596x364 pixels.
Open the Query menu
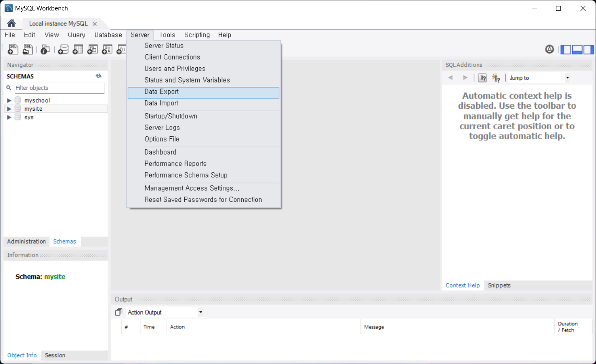click(x=76, y=35)
